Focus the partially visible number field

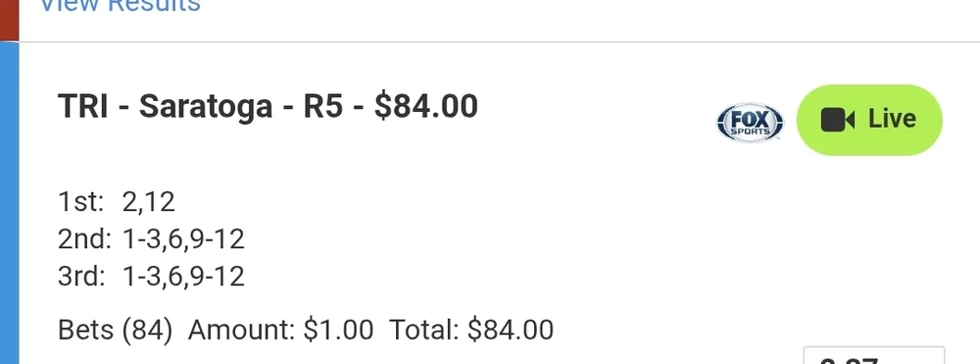pos(874,354)
